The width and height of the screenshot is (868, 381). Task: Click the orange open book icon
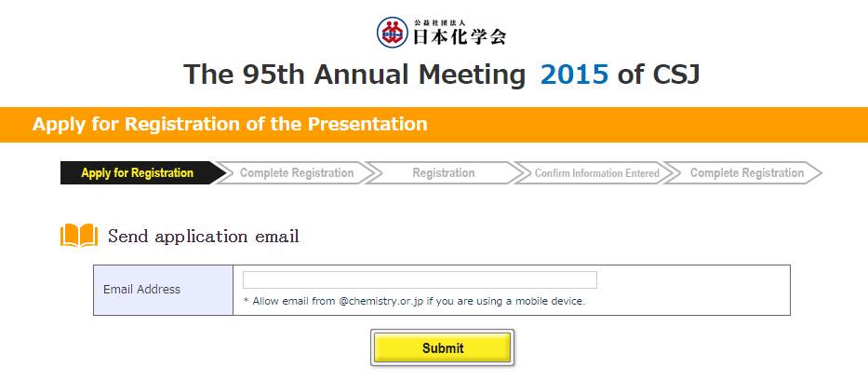[x=79, y=236]
